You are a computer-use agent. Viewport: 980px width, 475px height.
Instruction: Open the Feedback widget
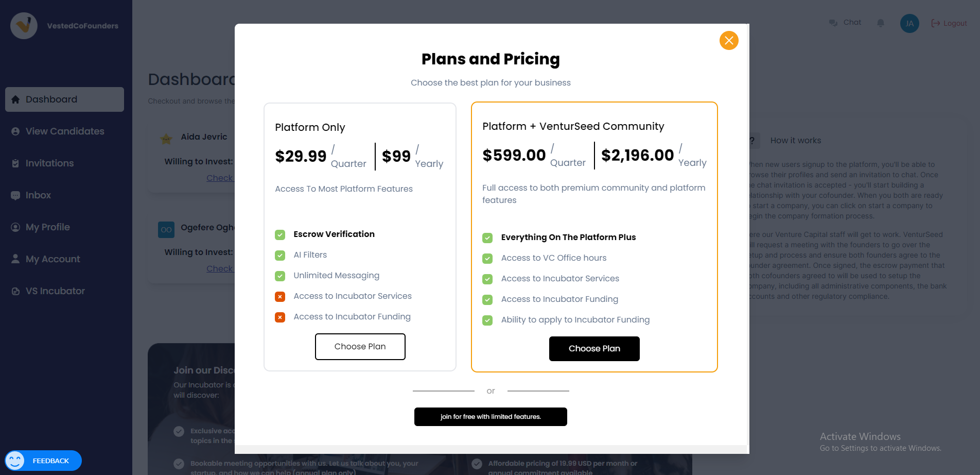click(x=43, y=461)
